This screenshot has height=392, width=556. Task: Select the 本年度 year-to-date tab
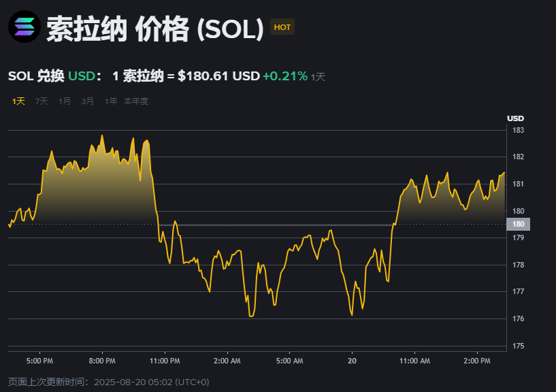(x=136, y=101)
